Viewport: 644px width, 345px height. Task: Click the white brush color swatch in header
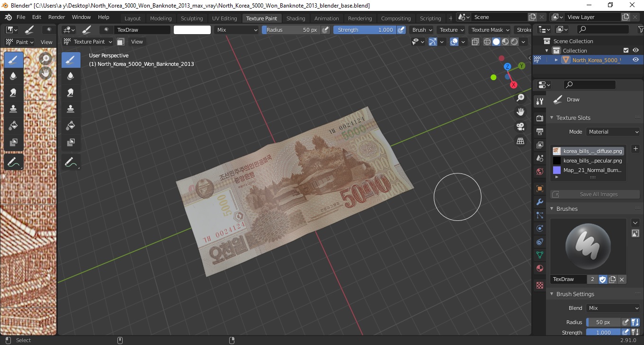coord(192,30)
